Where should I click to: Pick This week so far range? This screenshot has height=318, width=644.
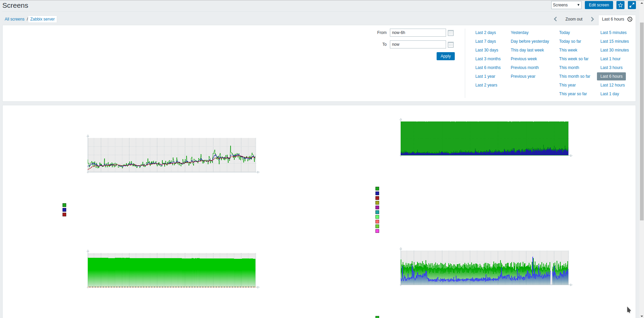pos(574,59)
